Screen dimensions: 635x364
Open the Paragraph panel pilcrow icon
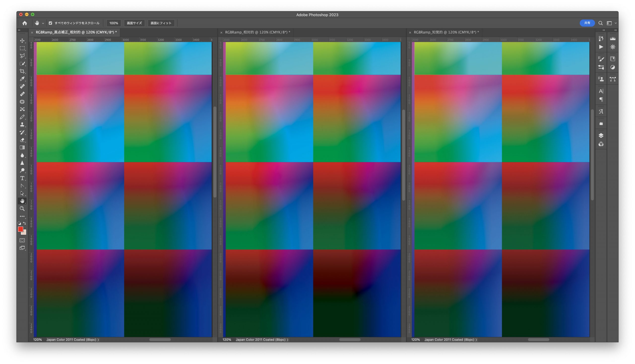(601, 99)
